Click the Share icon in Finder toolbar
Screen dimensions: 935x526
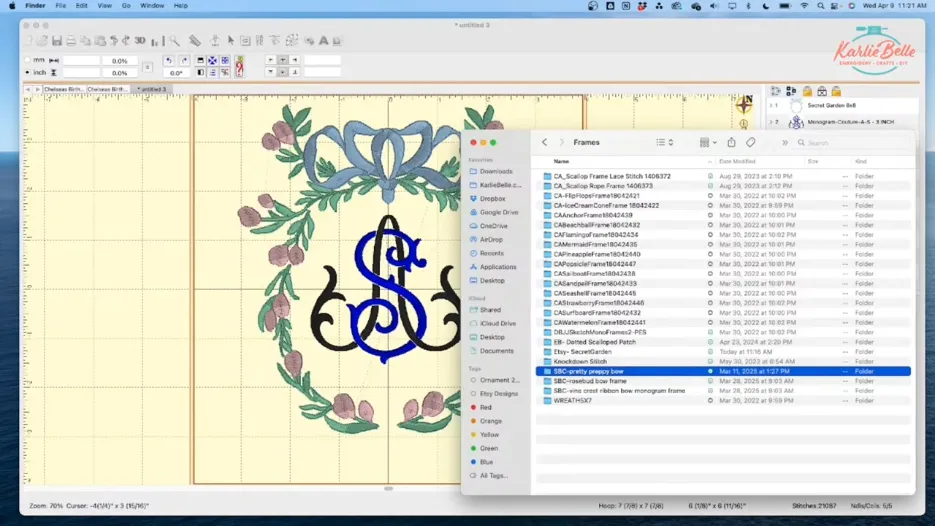(x=731, y=143)
